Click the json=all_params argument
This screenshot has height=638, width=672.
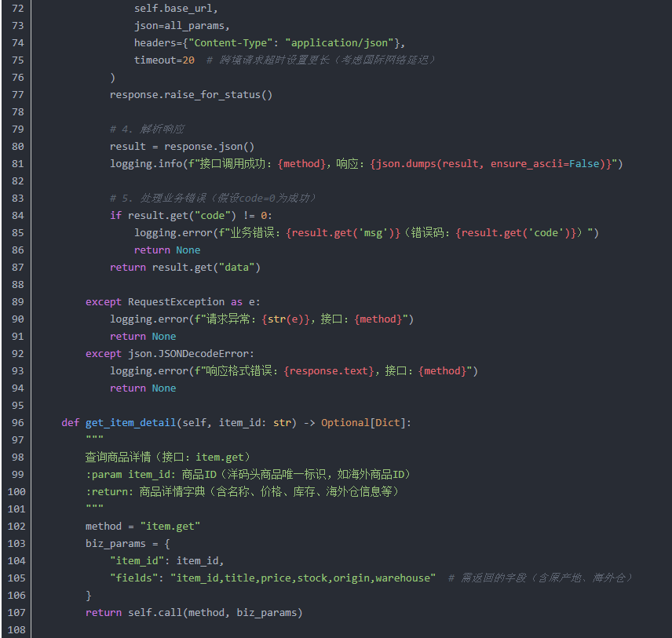181,26
